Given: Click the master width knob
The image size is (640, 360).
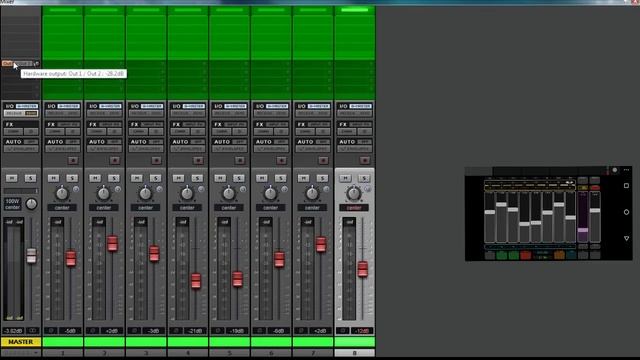Looking at the screenshot, I should click(31, 204).
